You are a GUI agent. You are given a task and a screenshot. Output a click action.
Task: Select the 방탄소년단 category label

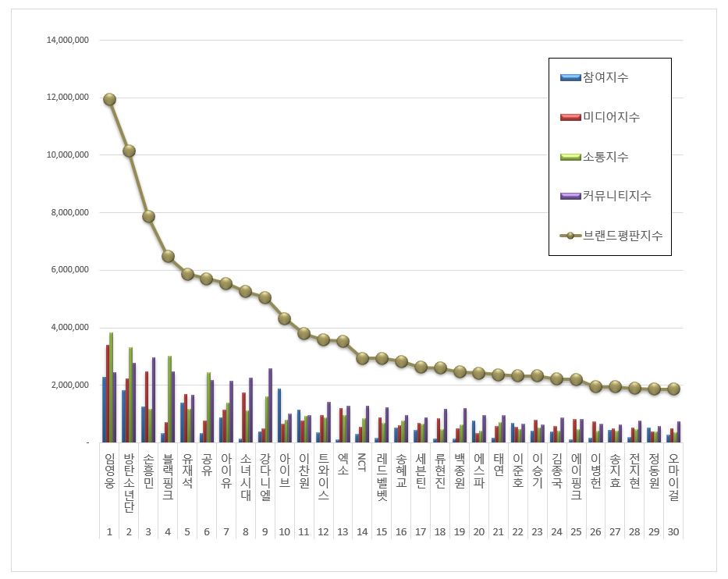click(x=129, y=483)
